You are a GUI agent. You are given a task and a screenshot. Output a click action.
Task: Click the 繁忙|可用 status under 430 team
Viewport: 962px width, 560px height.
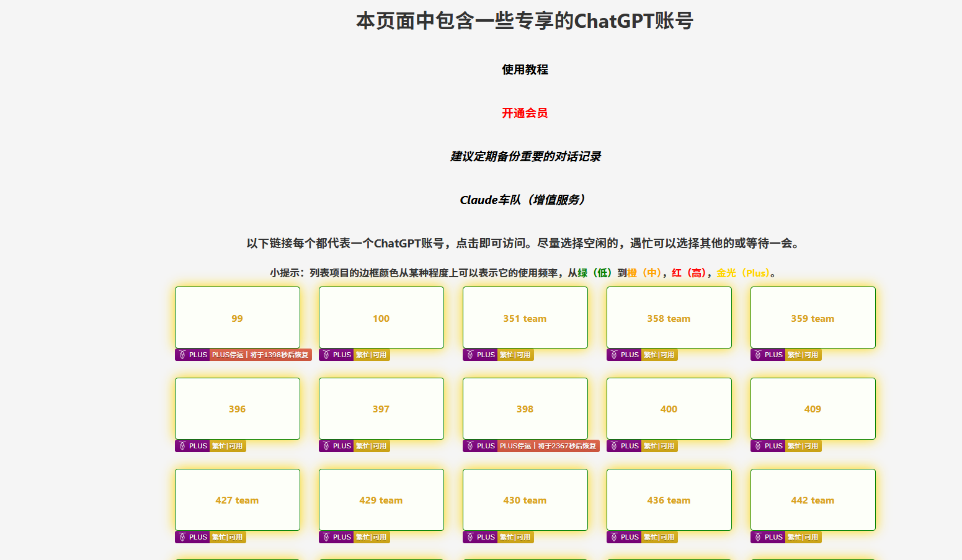[515, 537]
